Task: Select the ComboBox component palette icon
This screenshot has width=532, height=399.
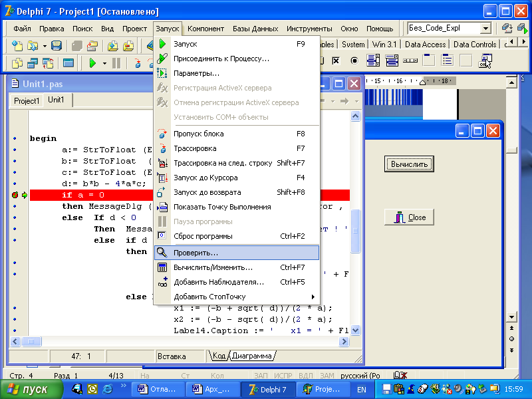Action: (392, 61)
